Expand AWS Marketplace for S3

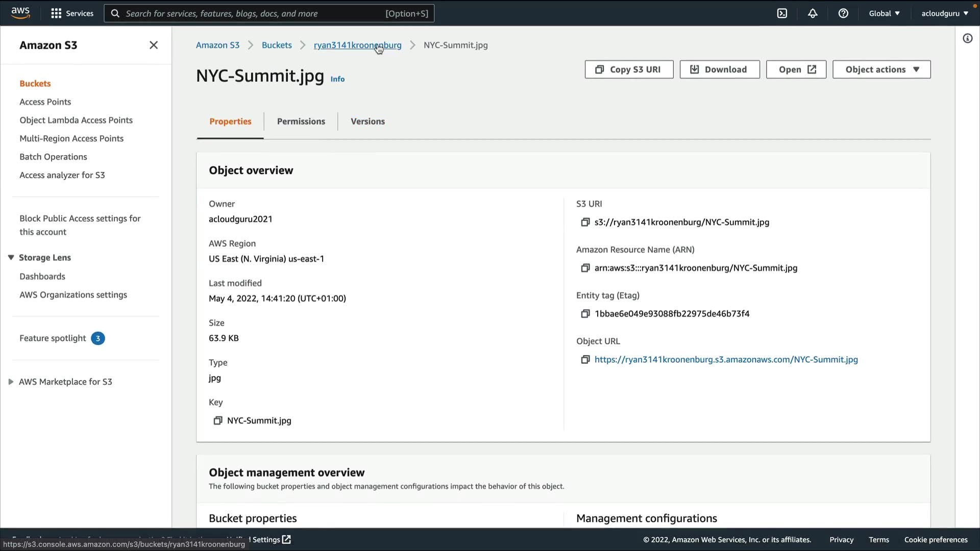(11, 382)
